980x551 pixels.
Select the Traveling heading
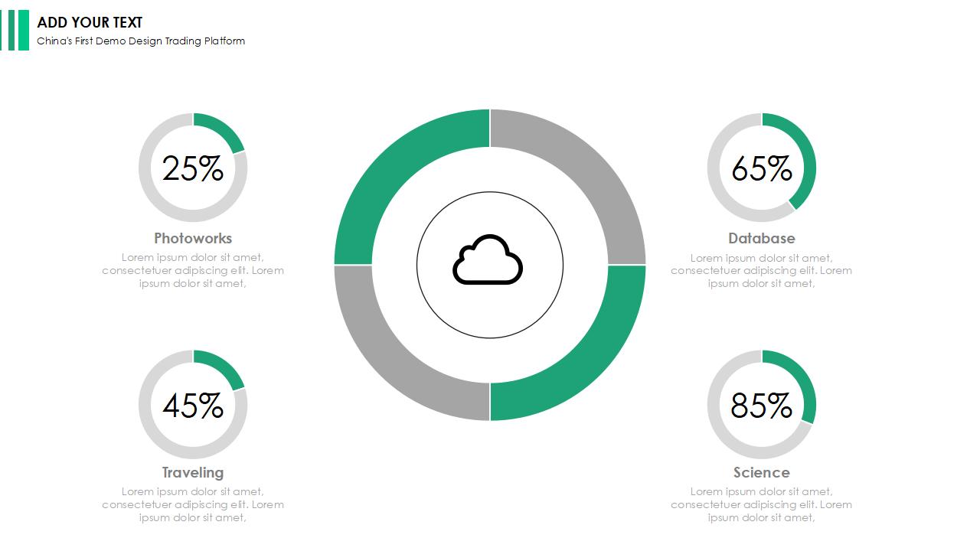tap(193, 472)
